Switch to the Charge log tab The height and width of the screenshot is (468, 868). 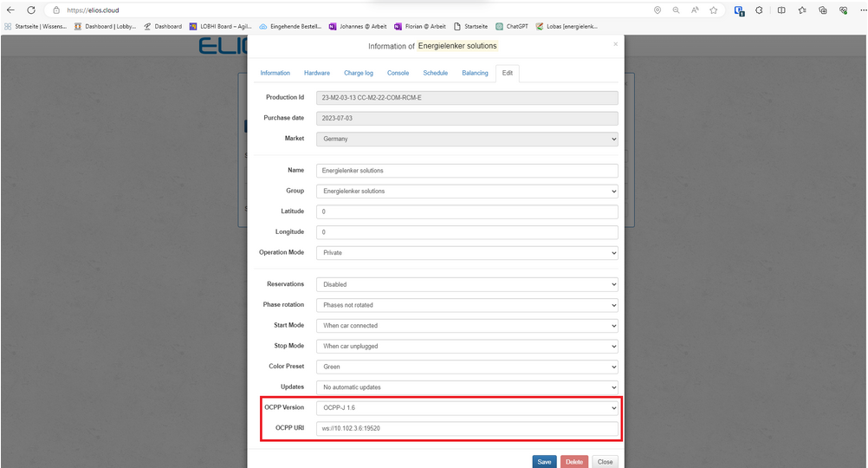359,73
